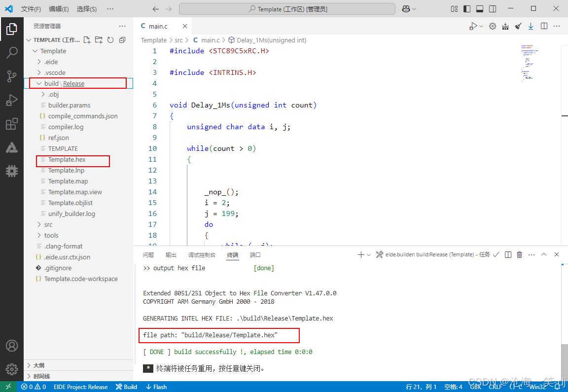Expand the .eide folder
This screenshot has width=568, height=392.
tap(39, 62)
